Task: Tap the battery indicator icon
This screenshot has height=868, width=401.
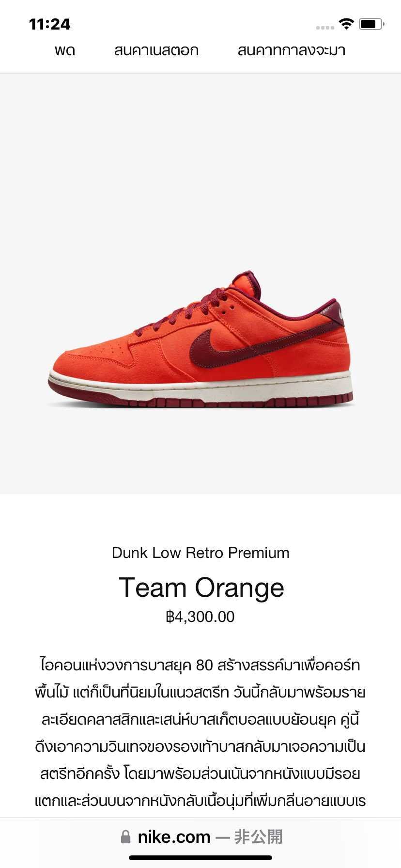Action: point(371,24)
